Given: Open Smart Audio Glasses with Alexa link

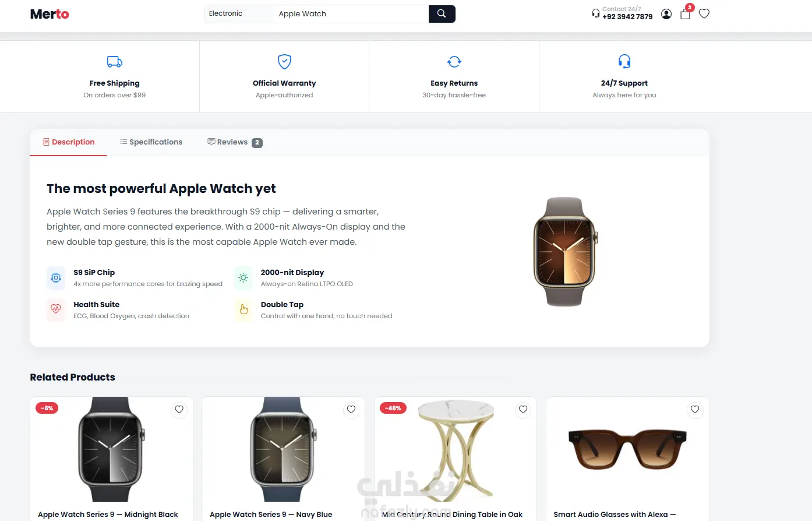Looking at the screenshot, I should pos(615,515).
